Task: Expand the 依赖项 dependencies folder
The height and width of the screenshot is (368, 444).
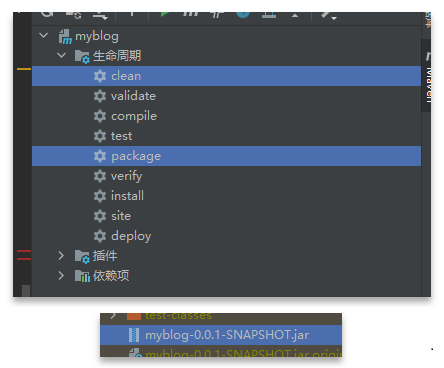Action: (x=61, y=276)
